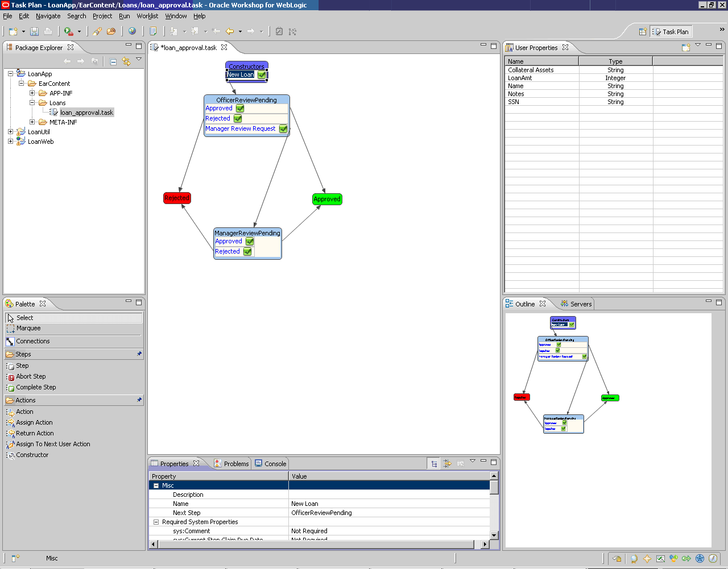Select the Connections palette tool

74,341
